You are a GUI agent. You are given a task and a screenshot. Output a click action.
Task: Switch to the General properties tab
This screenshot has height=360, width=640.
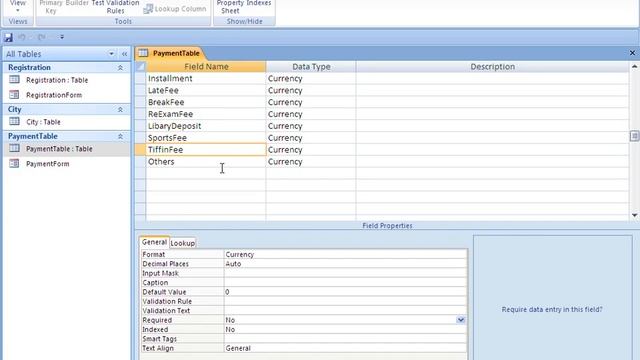[x=154, y=242]
